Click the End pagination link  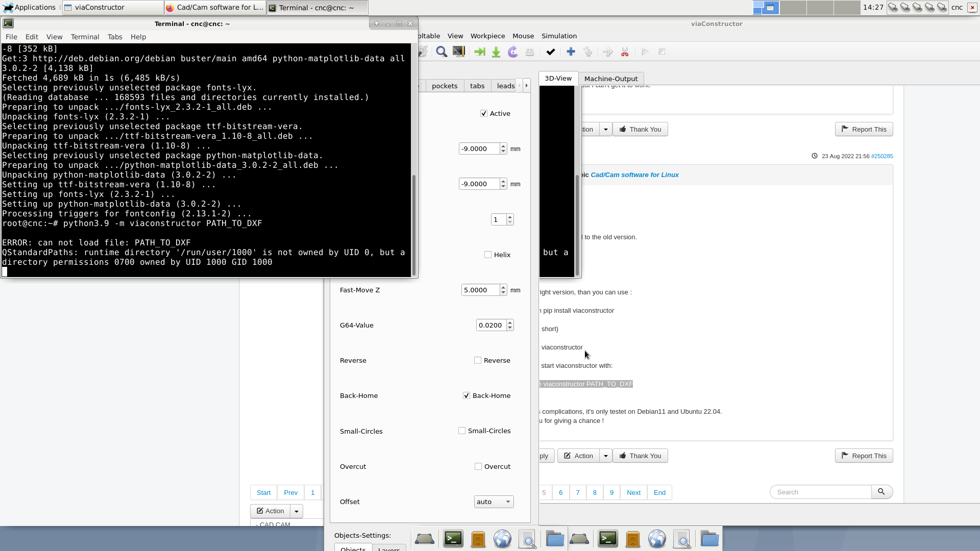point(659,492)
